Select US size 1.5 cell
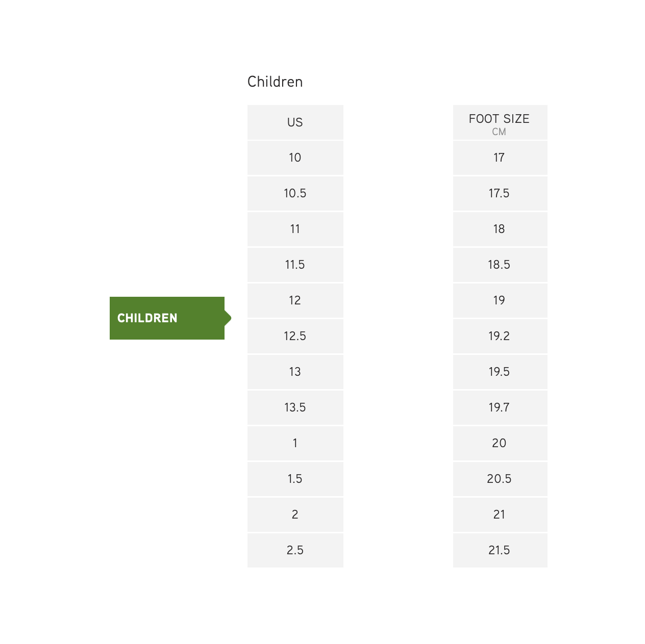 (x=295, y=479)
